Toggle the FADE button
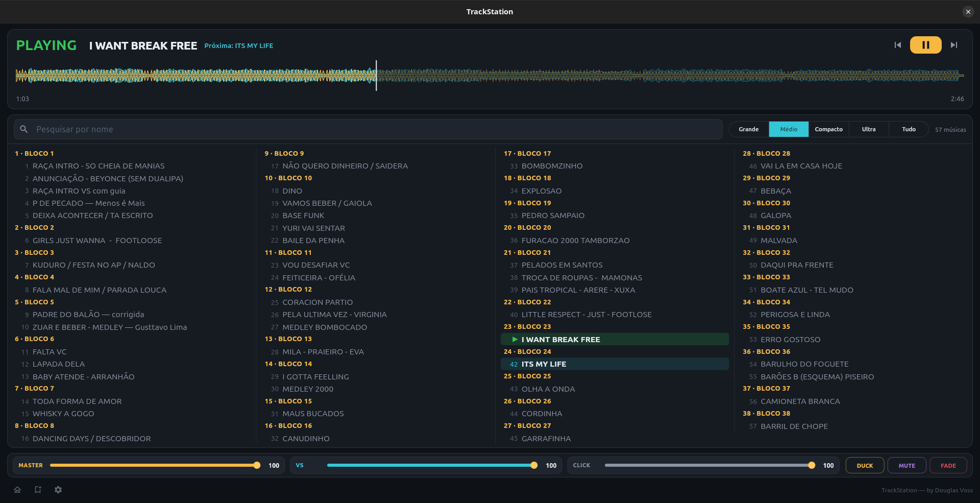The image size is (980, 503). 948,465
